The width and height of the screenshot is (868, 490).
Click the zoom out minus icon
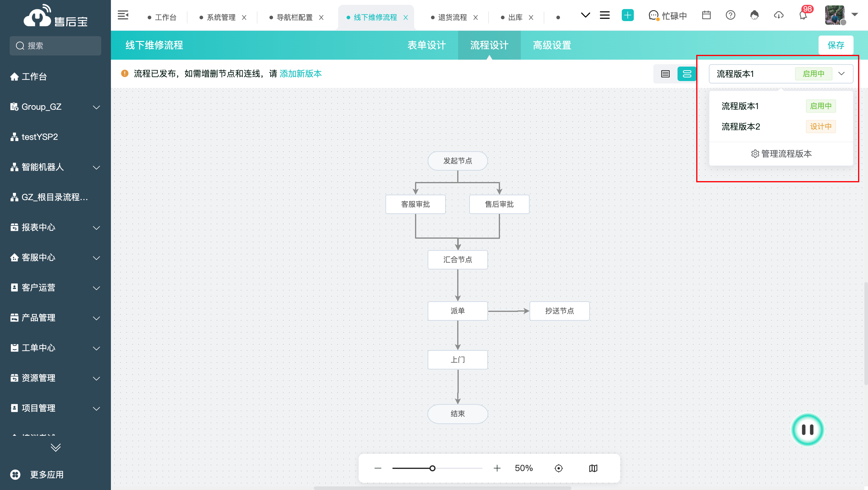click(x=378, y=468)
